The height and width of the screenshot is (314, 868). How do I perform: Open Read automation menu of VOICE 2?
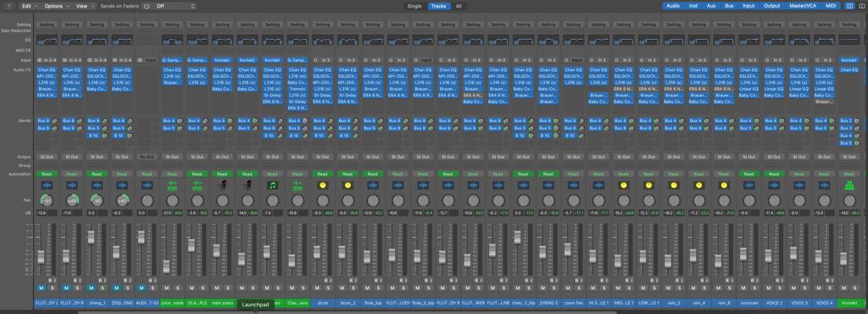(x=774, y=174)
